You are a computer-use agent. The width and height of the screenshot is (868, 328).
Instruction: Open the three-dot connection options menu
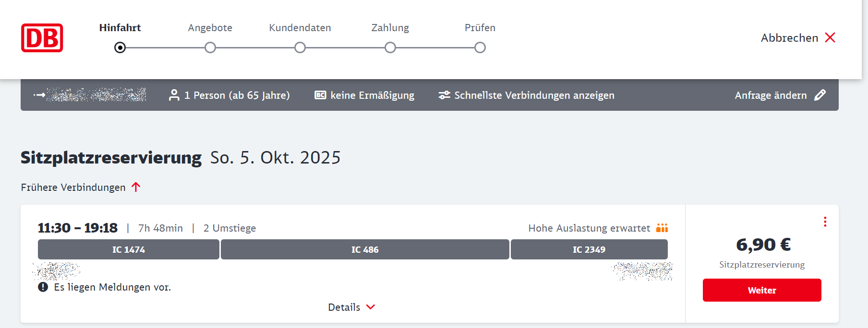pos(825,222)
